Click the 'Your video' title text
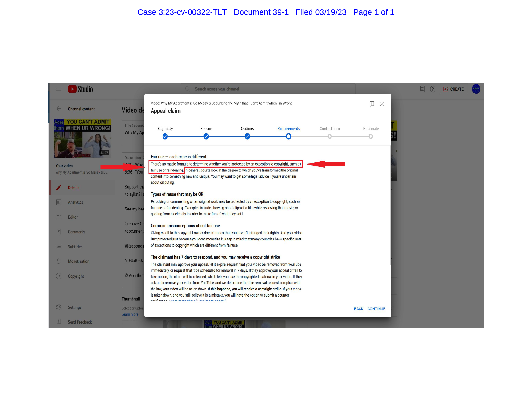The width and height of the screenshot is (532, 411). click(64, 166)
